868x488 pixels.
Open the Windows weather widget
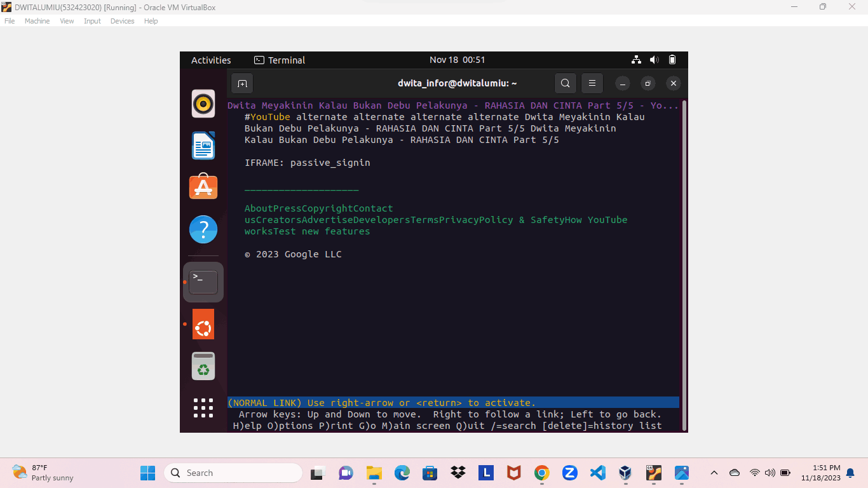pyautogui.click(x=43, y=473)
